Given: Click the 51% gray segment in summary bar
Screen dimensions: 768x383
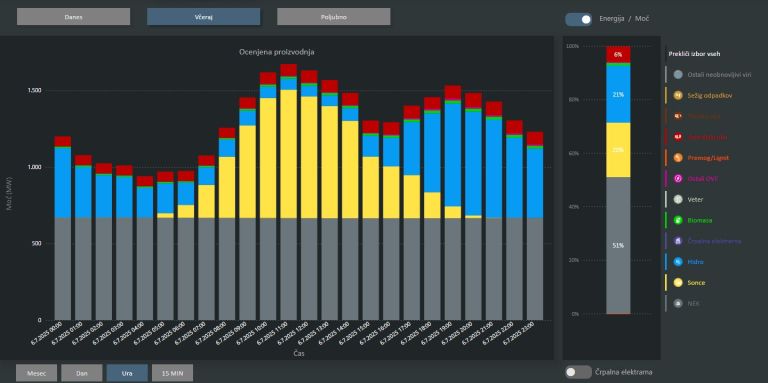Looking at the screenshot, I should [618, 245].
